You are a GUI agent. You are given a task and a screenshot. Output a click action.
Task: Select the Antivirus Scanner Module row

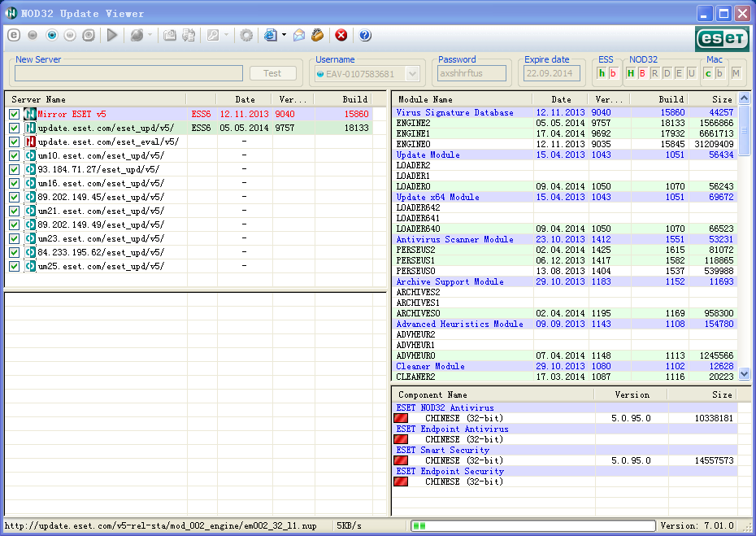pos(565,239)
